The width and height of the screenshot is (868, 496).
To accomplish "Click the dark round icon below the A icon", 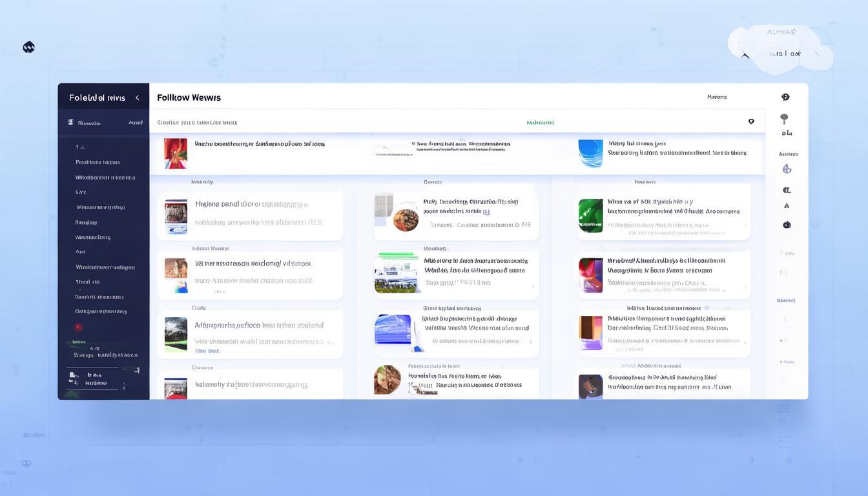I will [786, 225].
